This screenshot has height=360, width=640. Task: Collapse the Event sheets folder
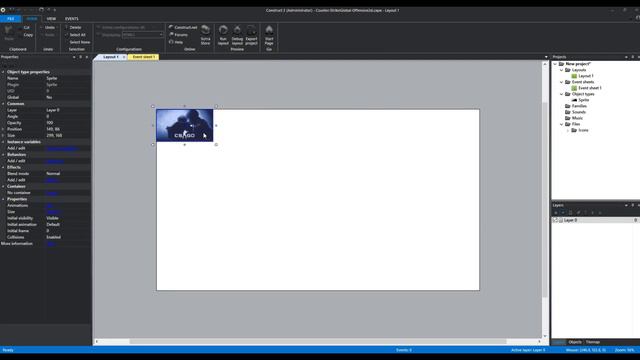click(562, 82)
